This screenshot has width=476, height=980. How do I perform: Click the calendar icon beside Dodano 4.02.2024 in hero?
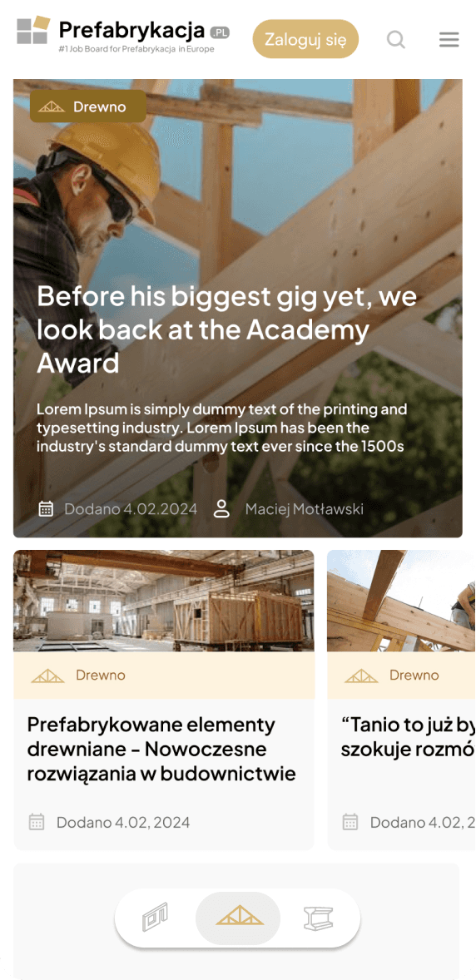click(46, 509)
